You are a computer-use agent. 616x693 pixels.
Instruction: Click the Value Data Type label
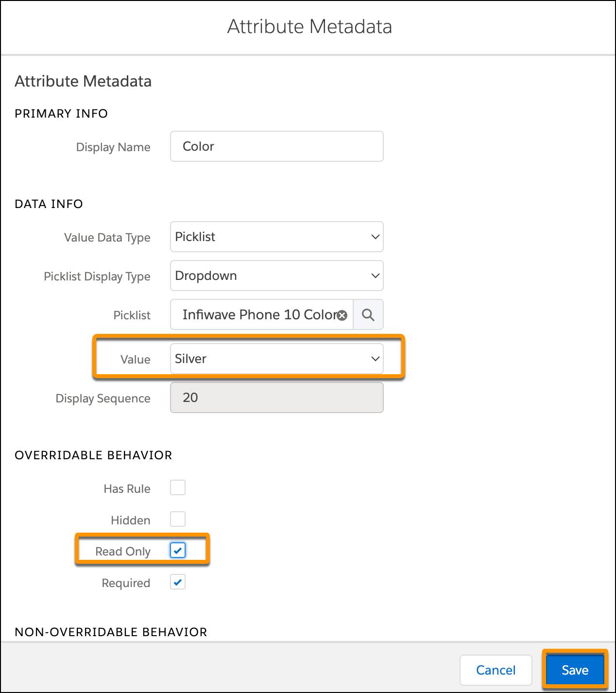(107, 238)
